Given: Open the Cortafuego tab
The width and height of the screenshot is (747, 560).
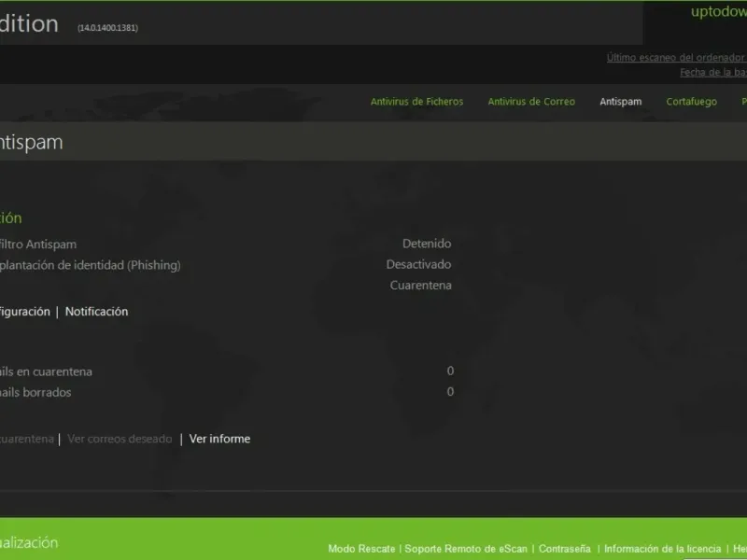Looking at the screenshot, I should (691, 102).
